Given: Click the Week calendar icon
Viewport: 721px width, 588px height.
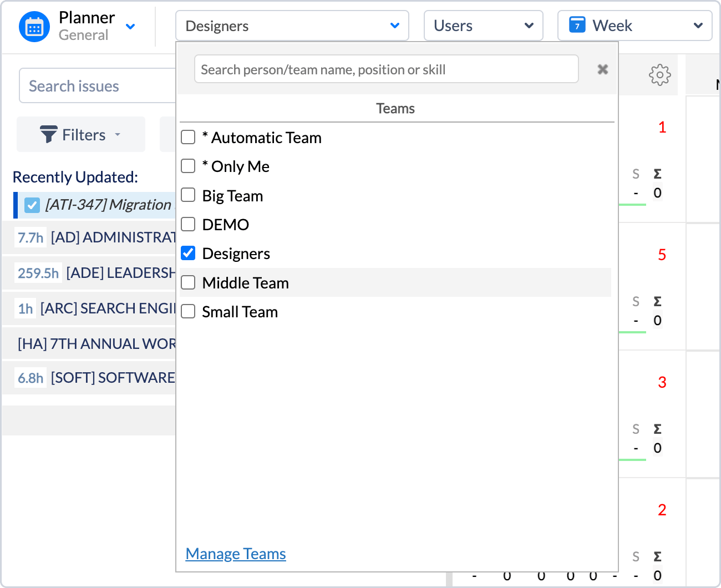Looking at the screenshot, I should (x=577, y=26).
